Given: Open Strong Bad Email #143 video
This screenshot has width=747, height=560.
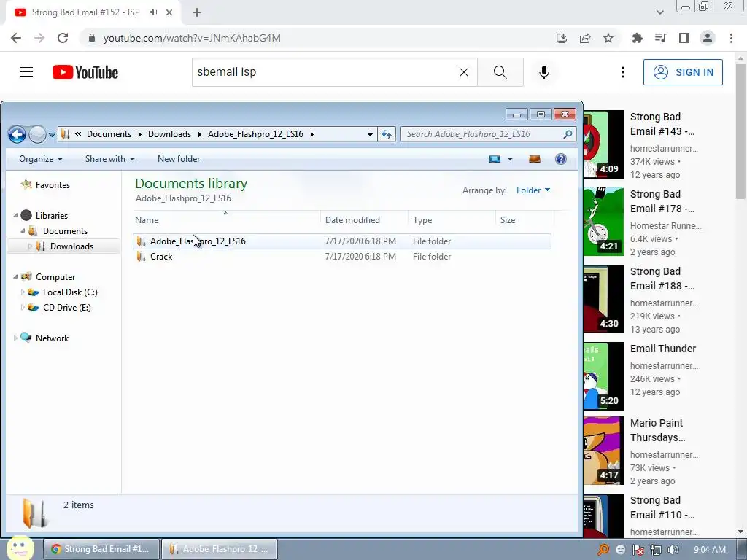Looking at the screenshot, I should [x=662, y=124].
